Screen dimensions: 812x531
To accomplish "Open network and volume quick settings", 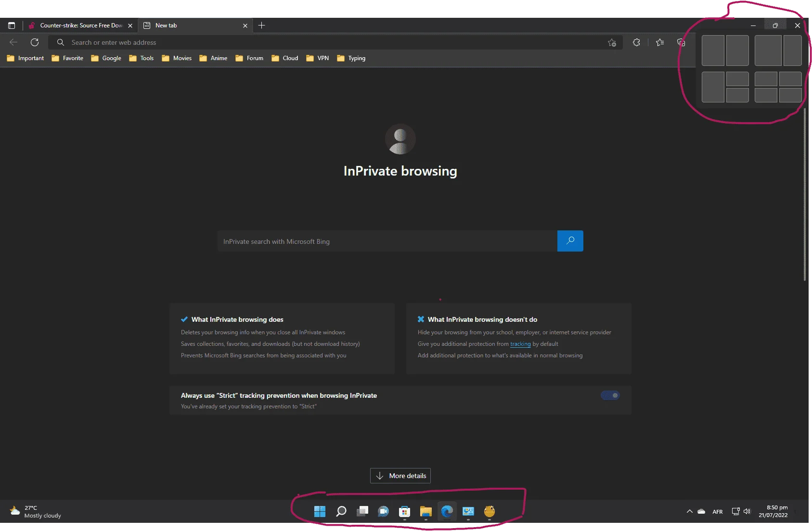I will coord(741,511).
